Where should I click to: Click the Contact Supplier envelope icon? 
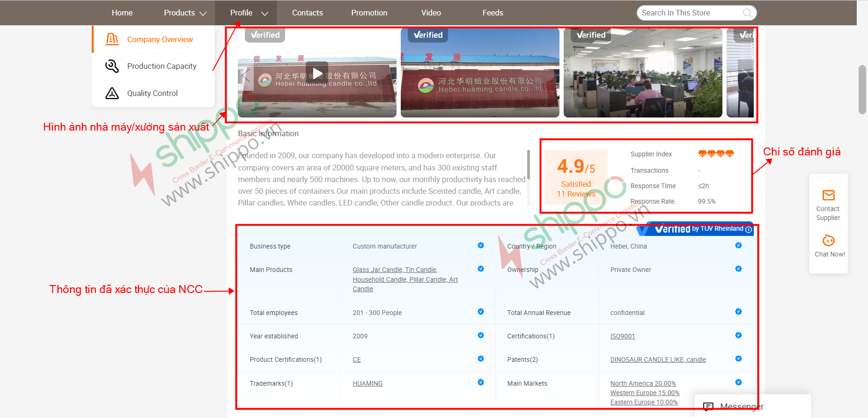coord(828,195)
